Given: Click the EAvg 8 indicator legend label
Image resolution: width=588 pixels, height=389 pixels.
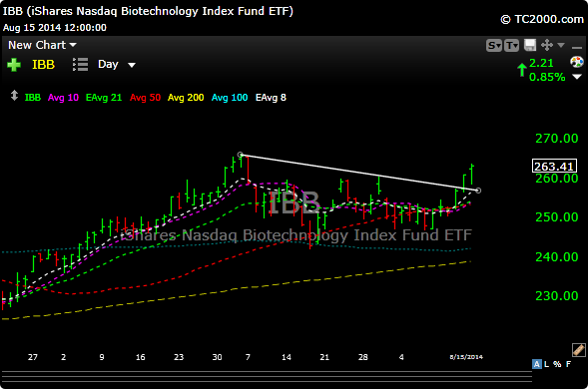Looking at the screenshot, I should (x=271, y=98).
